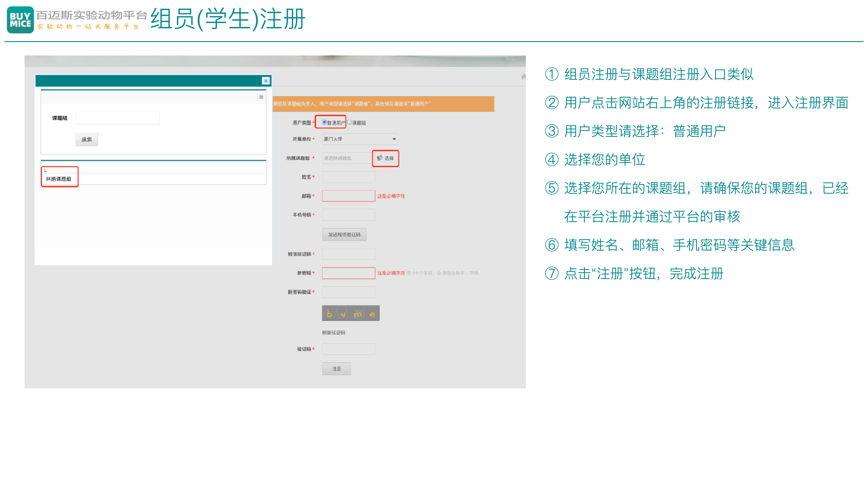Open the 所属单位 dropdown showing 厦门大学
This screenshot has width=868, height=488.
point(360,139)
